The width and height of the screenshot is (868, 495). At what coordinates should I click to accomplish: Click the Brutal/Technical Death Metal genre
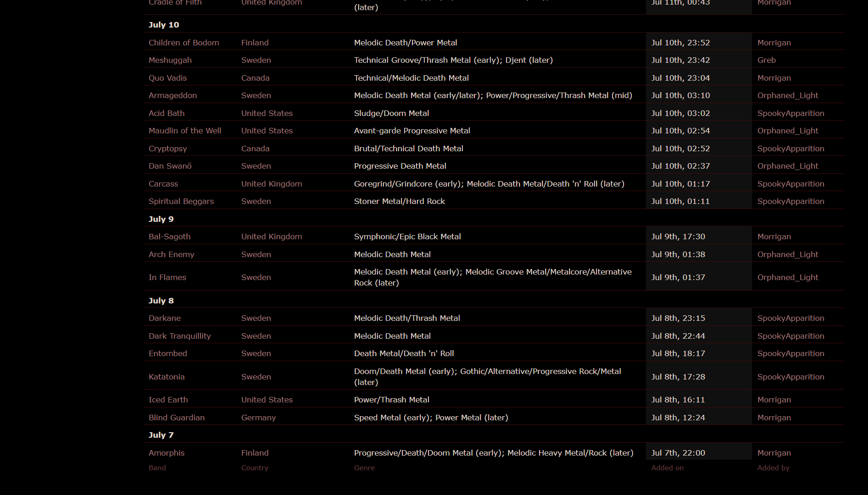[409, 148]
